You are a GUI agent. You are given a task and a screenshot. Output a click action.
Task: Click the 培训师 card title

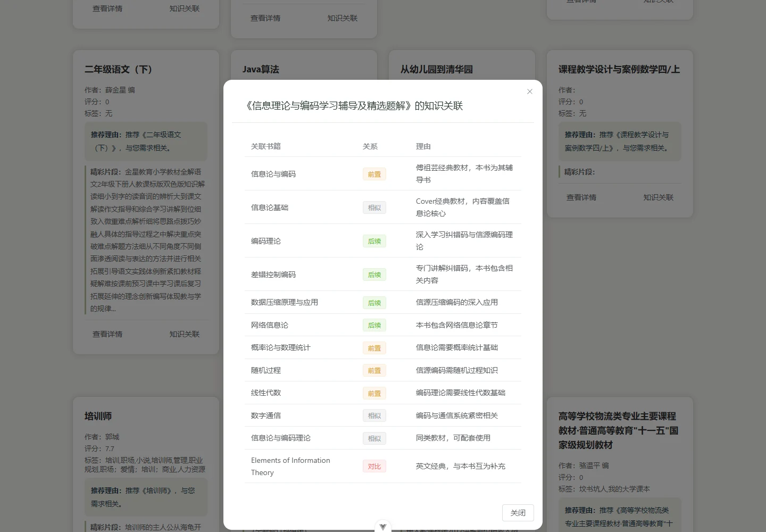pyautogui.click(x=98, y=416)
